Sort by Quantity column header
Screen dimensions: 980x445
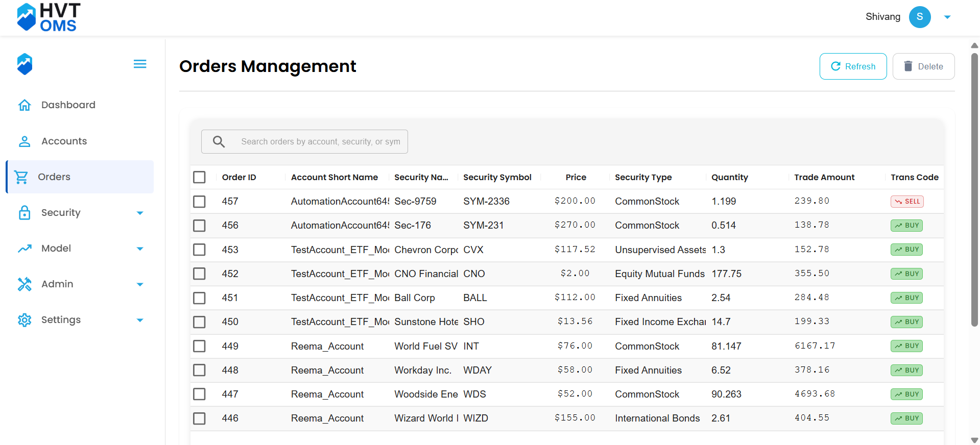tap(729, 178)
